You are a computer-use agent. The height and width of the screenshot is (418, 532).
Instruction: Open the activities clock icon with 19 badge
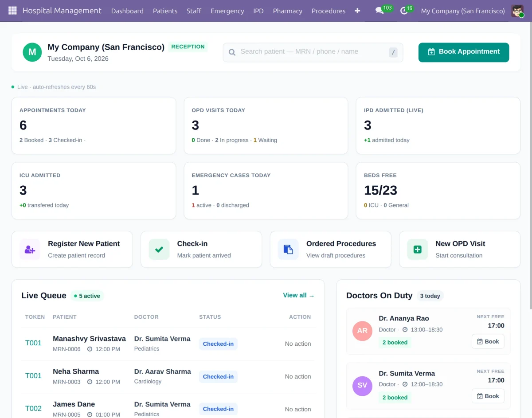pos(404,11)
